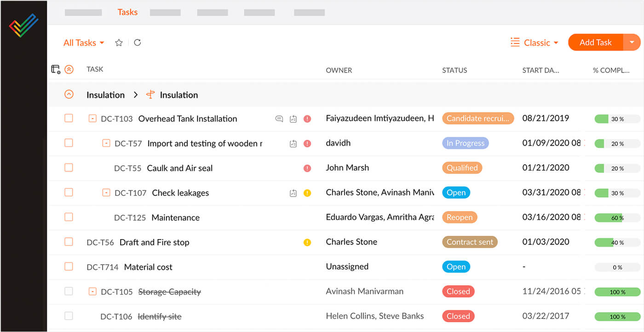Image resolution: width=644 pixels, height=332 pixels.
Task: Open the Classic view dropdown
Action: 535,43
